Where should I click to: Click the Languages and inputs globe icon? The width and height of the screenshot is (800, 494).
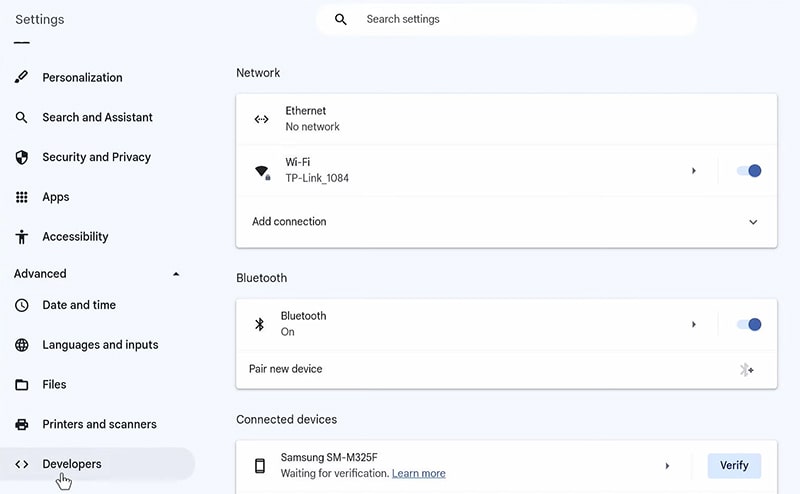22,345
